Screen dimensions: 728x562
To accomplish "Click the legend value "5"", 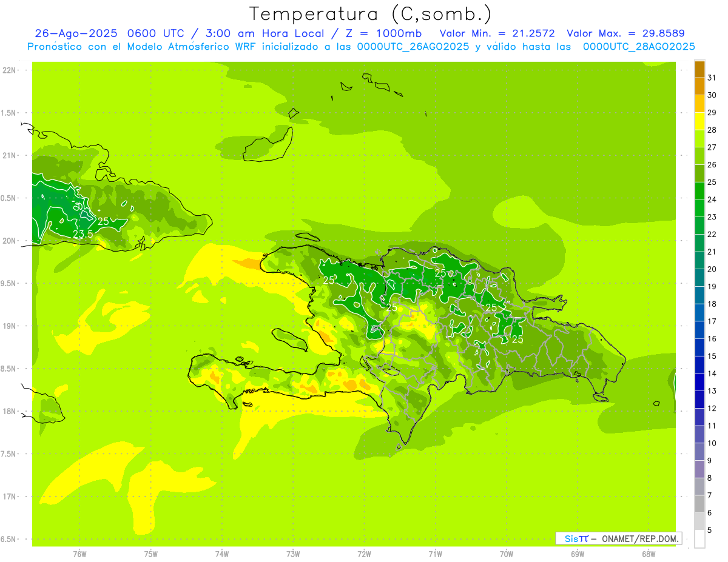I will point(710,530).
